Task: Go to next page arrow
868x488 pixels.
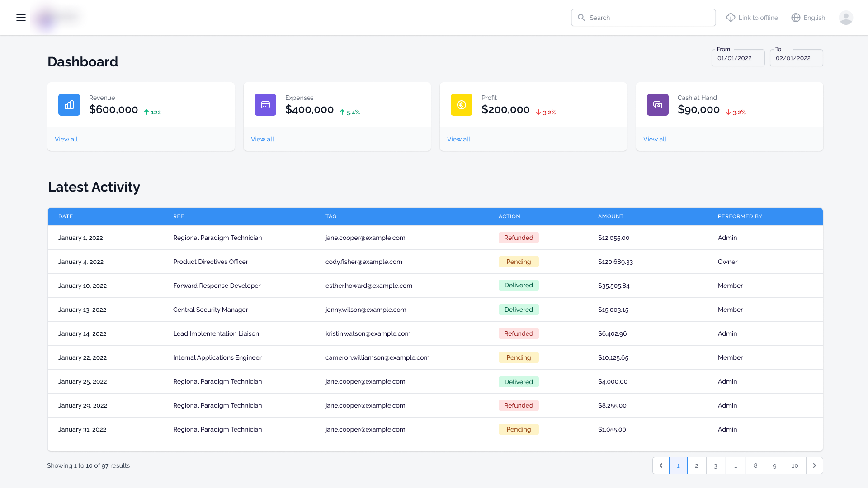Action: 815,465
